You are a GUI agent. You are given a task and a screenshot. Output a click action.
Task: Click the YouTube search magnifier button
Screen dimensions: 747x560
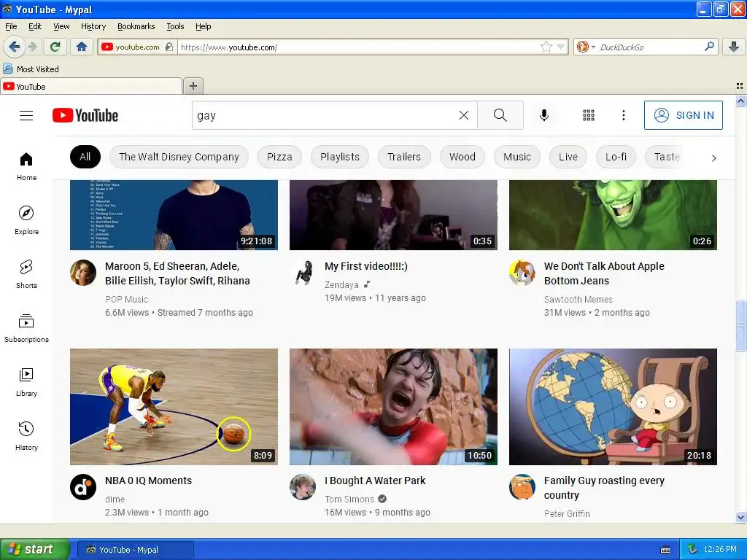(500, 115)
